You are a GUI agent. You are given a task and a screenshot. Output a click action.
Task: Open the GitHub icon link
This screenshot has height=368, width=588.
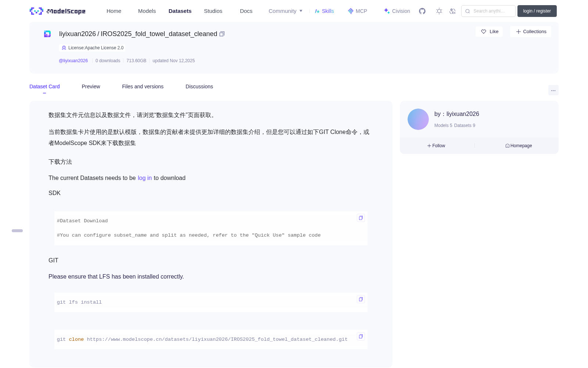[422, 11]
